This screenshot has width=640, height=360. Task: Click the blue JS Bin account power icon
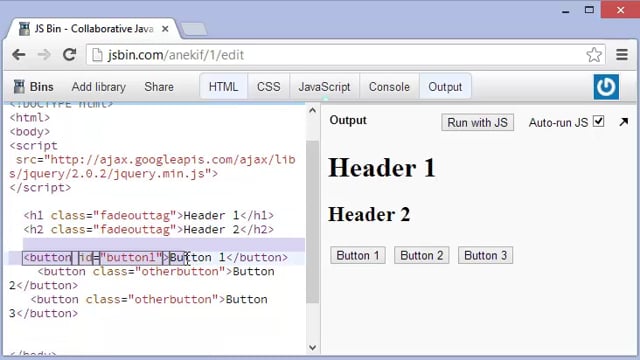point(606,87)
